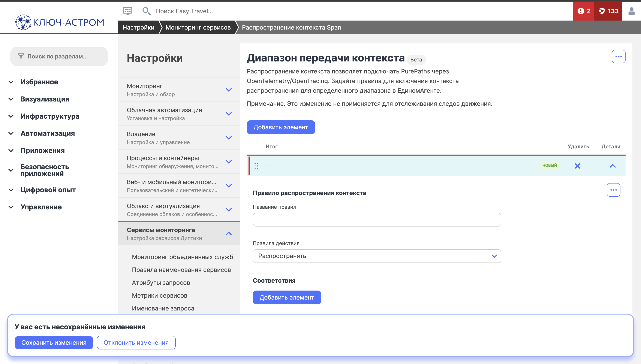Open the security shield badge showing 133
641x364 pixels.
[608, 11]
